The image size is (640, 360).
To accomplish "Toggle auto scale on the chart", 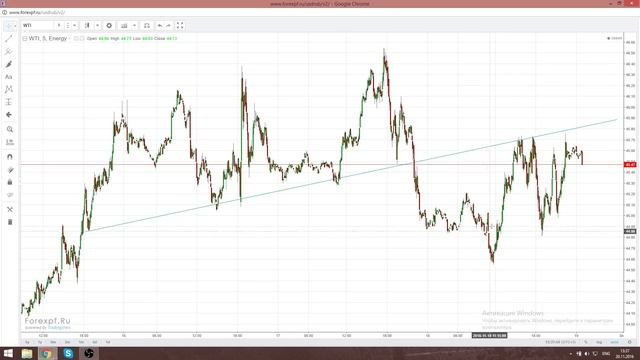I will (x=614, y=342).
